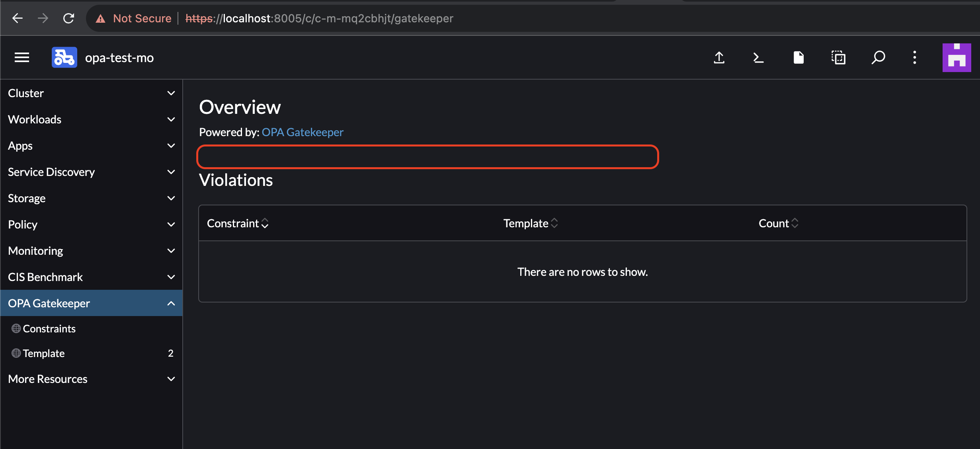The width and height of the screenshot is (980, 449).
Task: Select Constraints under OPA Gatekeeper
Action: pyautogui.click(x=49, y=328)
